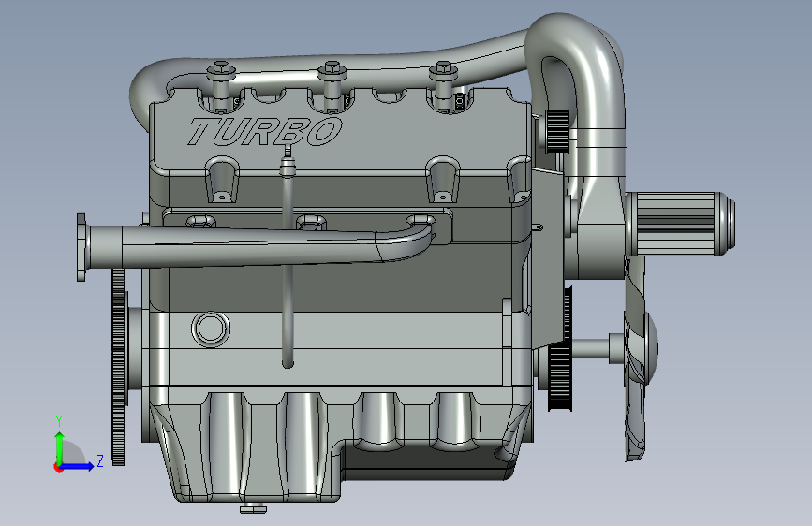This screenshot has height=526, width=812.
Task: Select the exhaust outlet flange
Action: pos(81,247)
